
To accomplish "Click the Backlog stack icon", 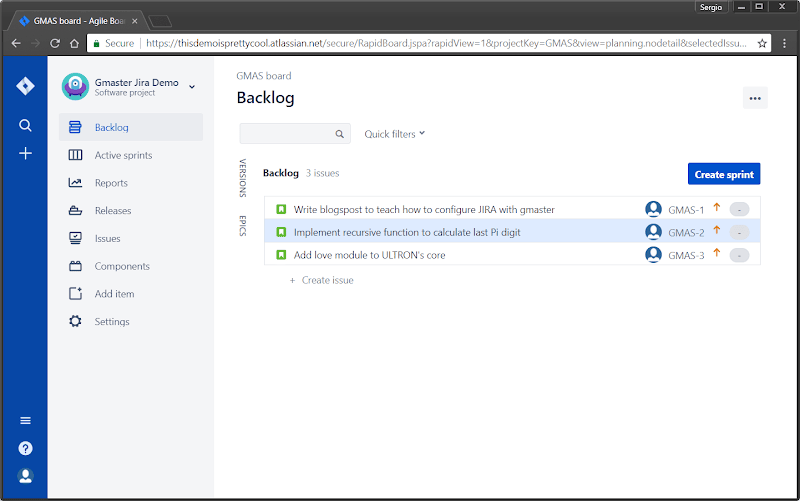I will pos(75,127).
